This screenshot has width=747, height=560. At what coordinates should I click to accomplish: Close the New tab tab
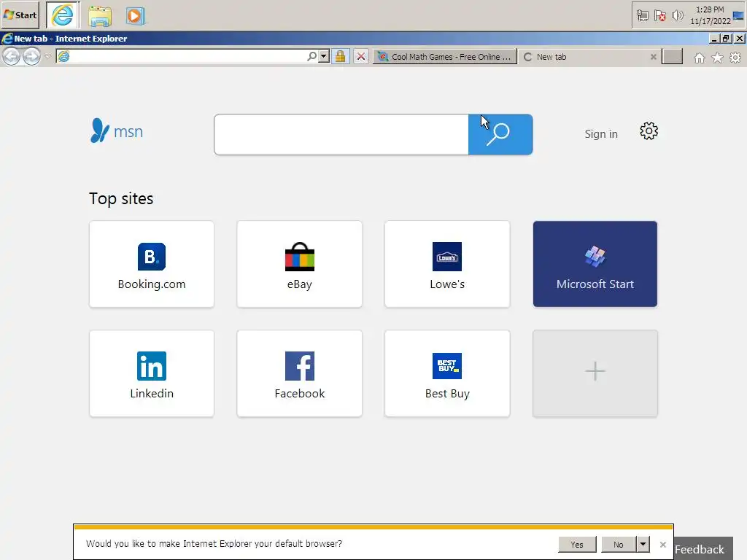click(653, 57)
